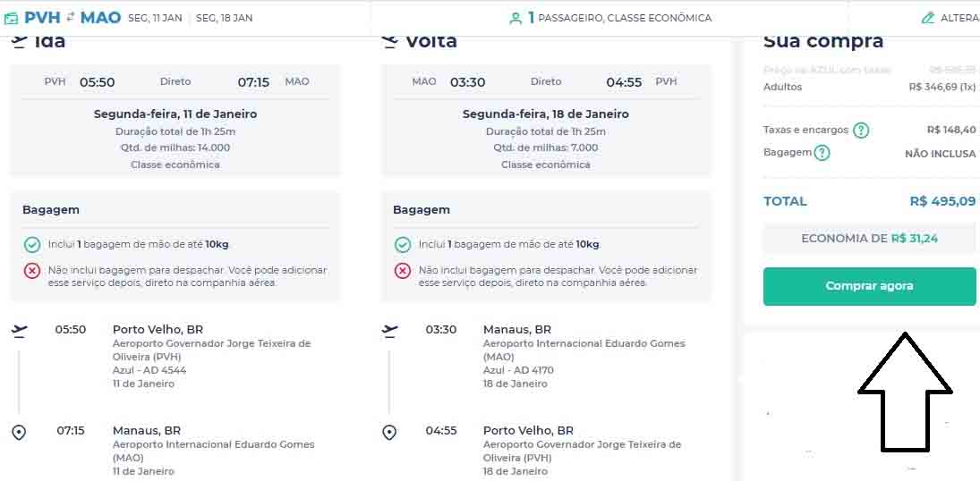The width and height of the screenshot is (980, 481).
Task: Click the green checkmark in Ida baggage
Action: coord(32,244)
